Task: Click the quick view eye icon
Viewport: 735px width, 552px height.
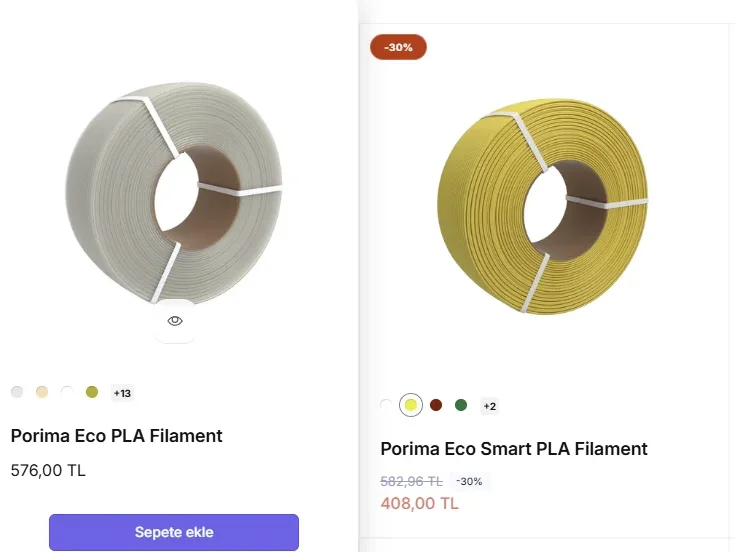Action: click(175, 321)
